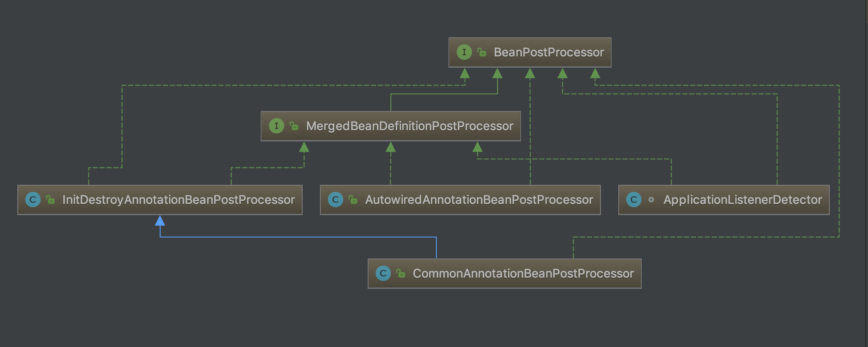868x347 pixels.
Task: Click the interface icon on BeanPostProcessor node
Action: [464, 52]
